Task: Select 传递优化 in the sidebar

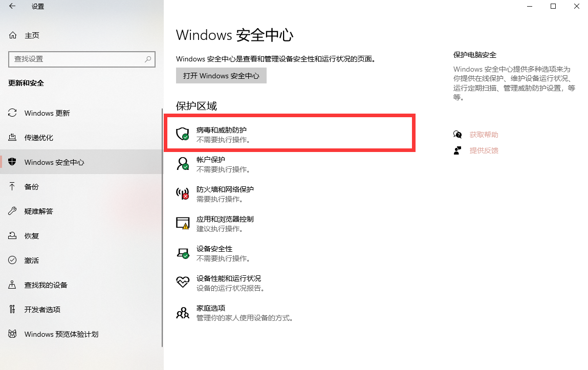Action: (x=81, y=138)
